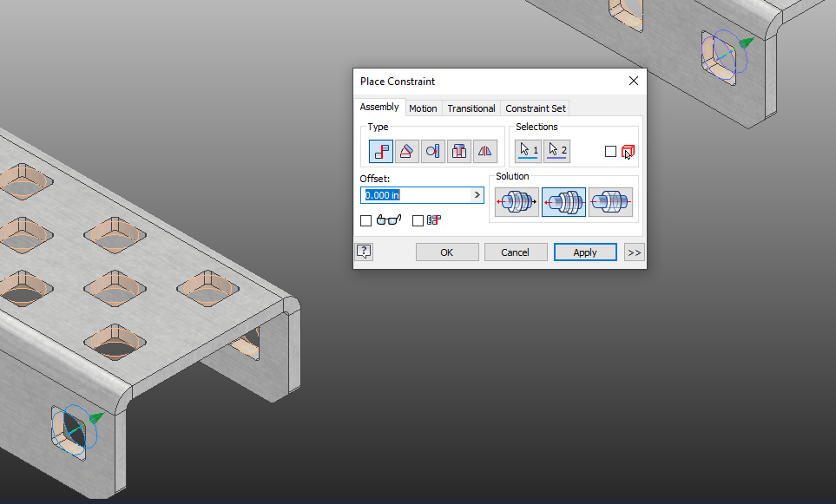Click the Show Preview glasses icon
The image size is (836, 504).
(389, 219)
